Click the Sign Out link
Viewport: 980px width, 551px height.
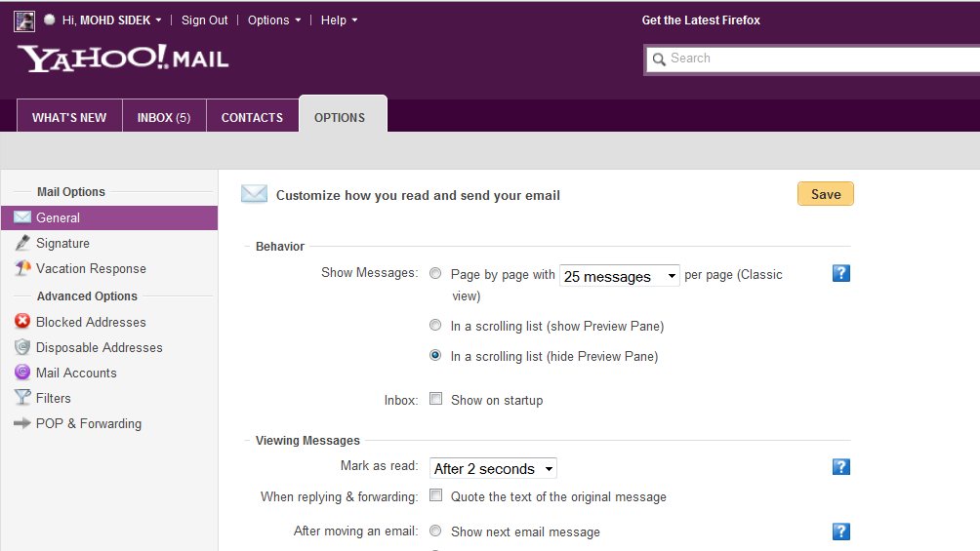[204, 20]
